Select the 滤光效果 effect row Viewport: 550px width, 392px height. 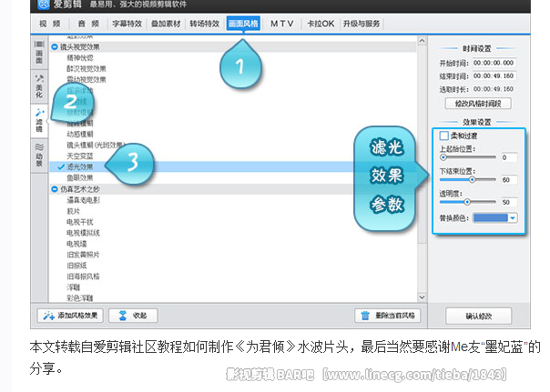pyautogui.click(x=233, y=166)
